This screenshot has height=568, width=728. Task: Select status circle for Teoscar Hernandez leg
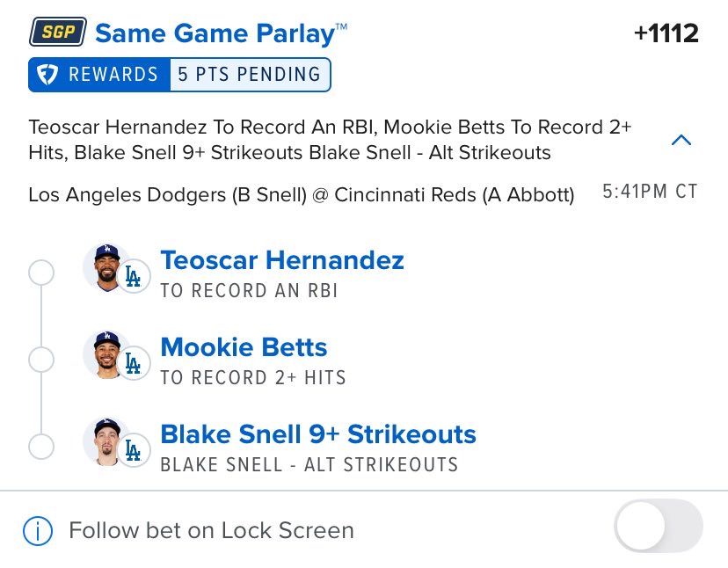click(x=41, y=273)
